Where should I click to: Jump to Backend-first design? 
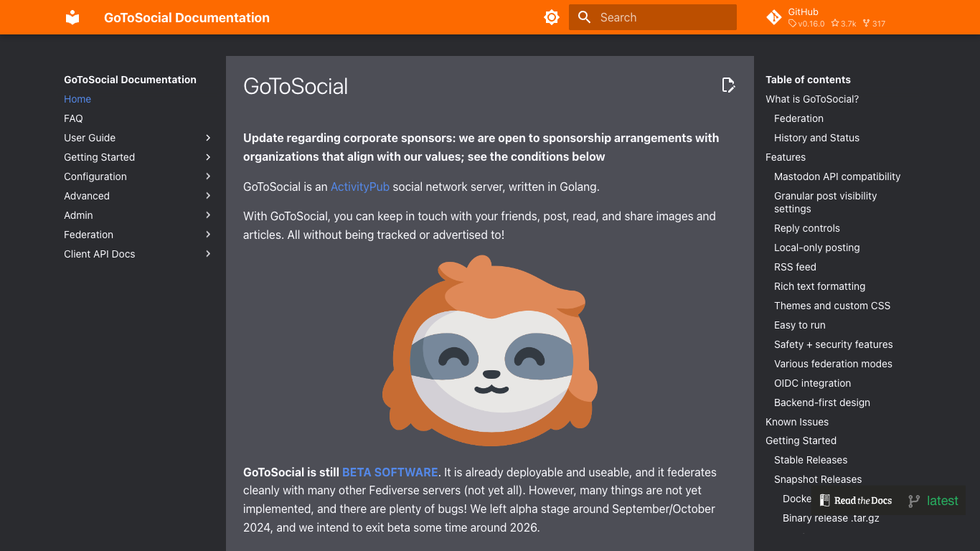point(822,402)
